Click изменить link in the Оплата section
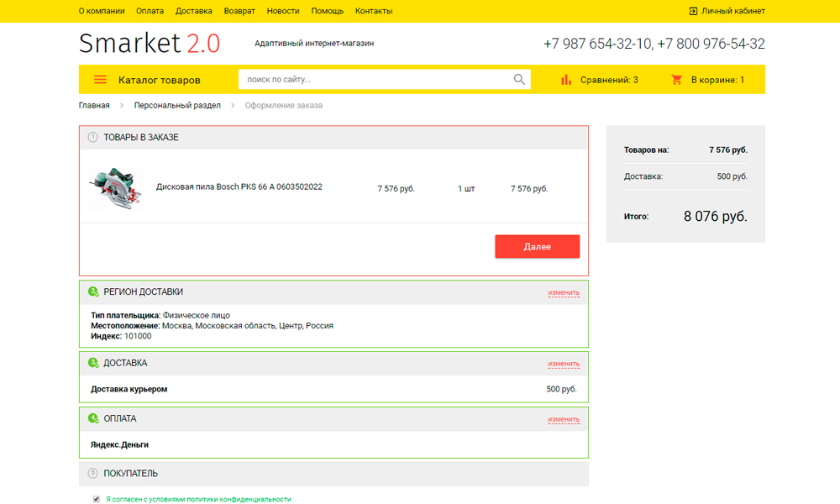Image resolution: width=840 pixels, height=504 pixels. [564, 419]
